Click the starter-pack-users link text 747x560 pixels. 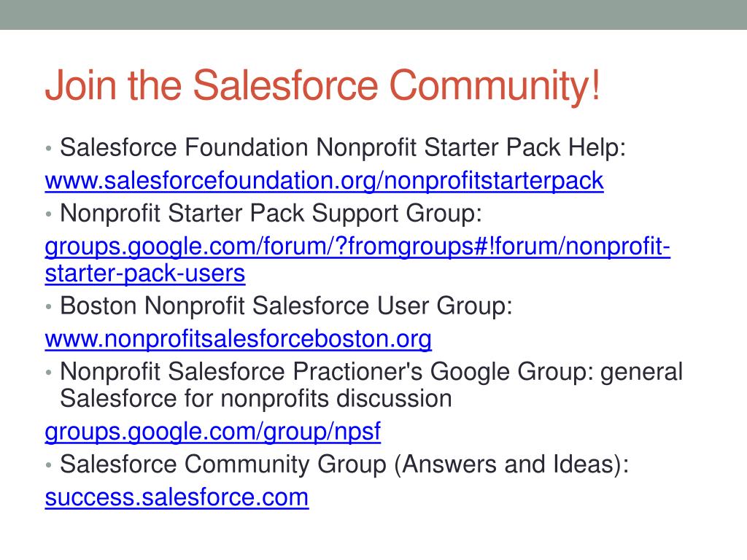click(x=145, y=273)
